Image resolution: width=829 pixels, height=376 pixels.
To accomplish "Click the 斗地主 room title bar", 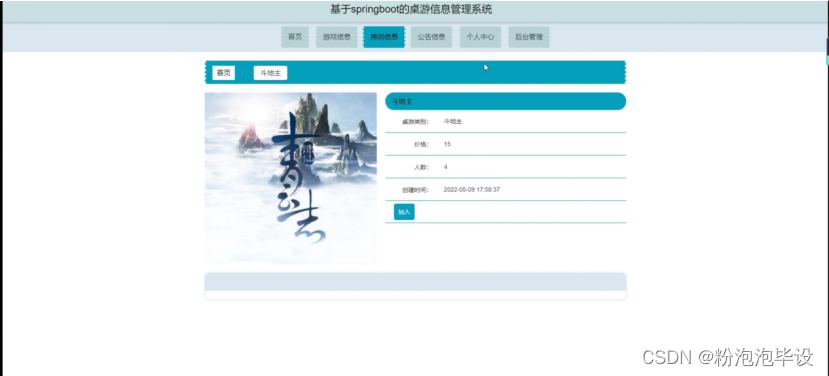I will tap(505, 101).
